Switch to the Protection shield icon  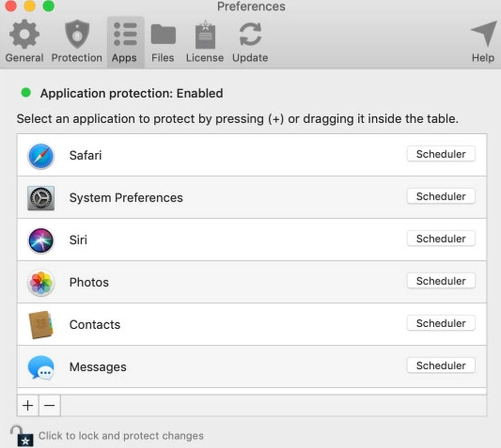click(76, 34)
